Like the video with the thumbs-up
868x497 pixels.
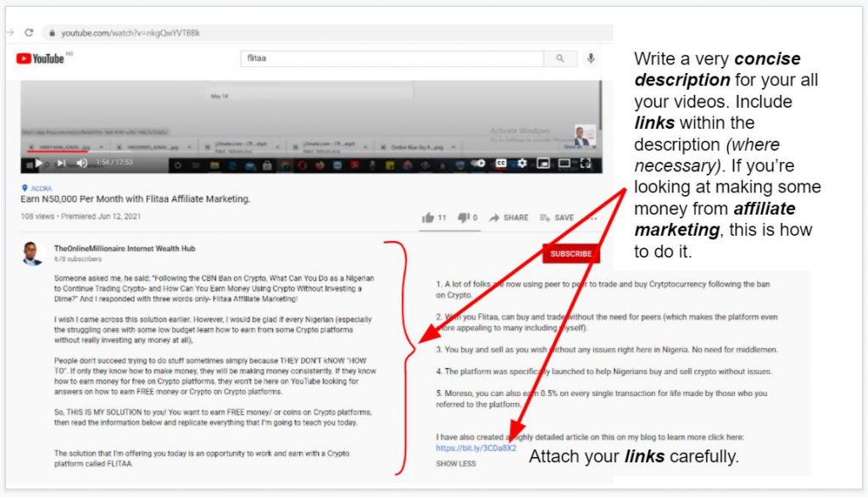tap(431, 217)
